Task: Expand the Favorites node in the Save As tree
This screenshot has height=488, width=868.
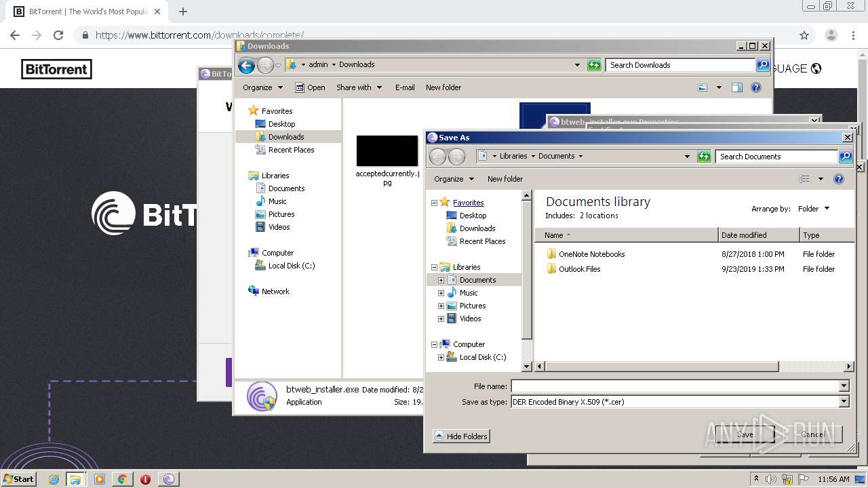Action: point(435,203)
